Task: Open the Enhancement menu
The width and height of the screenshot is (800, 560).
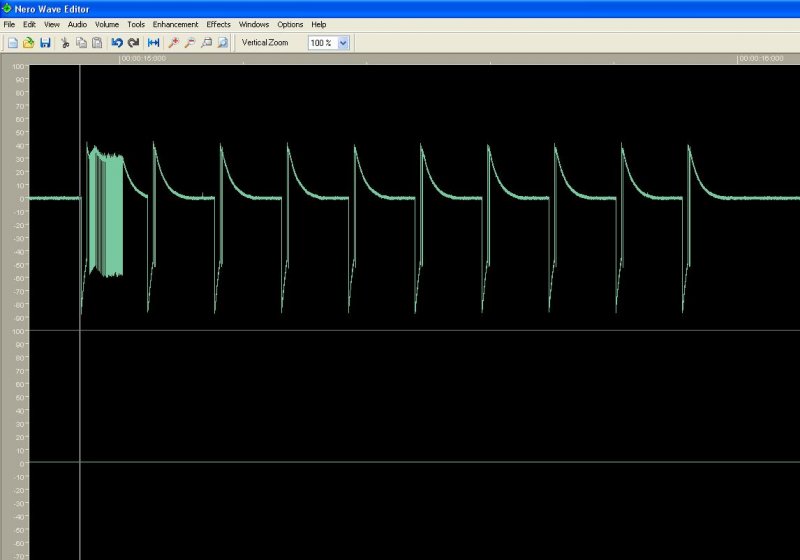Action: pos(175,24)
